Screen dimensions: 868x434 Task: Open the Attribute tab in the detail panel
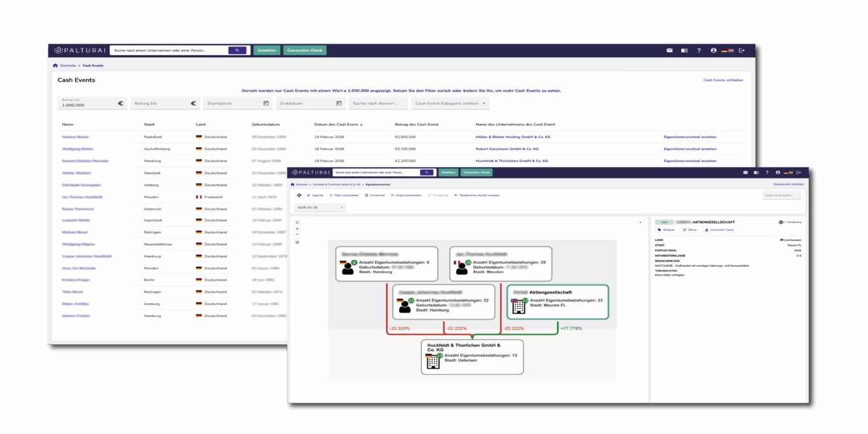click(x=666, y=229)
